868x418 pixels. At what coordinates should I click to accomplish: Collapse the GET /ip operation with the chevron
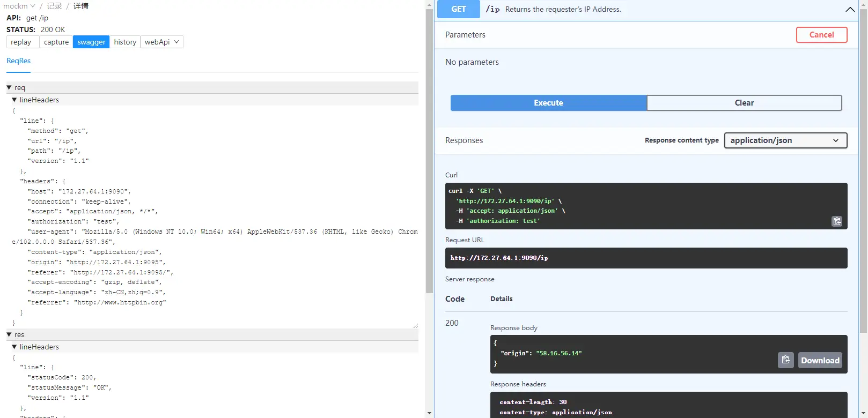850,9
